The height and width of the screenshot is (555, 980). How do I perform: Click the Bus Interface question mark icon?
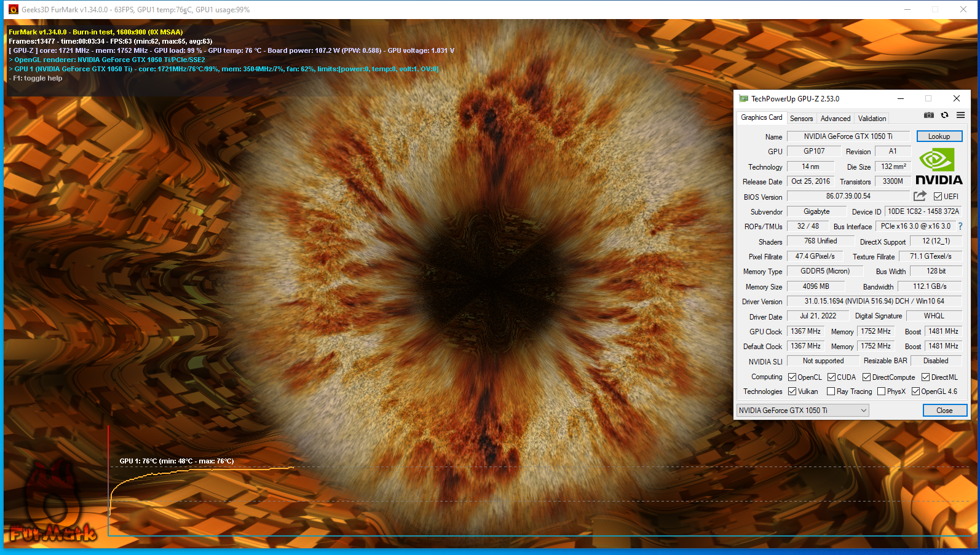[x=960, y=226]
